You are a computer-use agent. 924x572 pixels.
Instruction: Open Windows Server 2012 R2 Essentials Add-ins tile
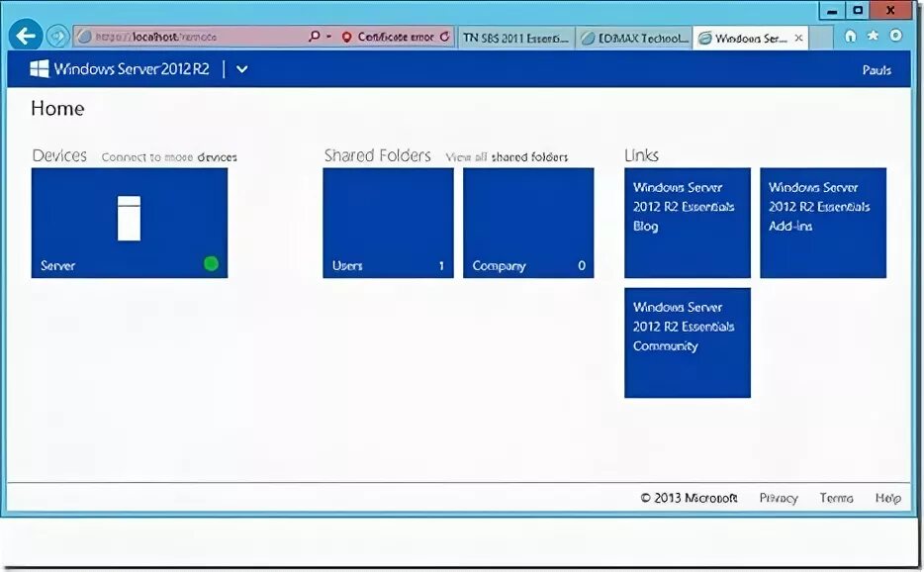(823, 223)
